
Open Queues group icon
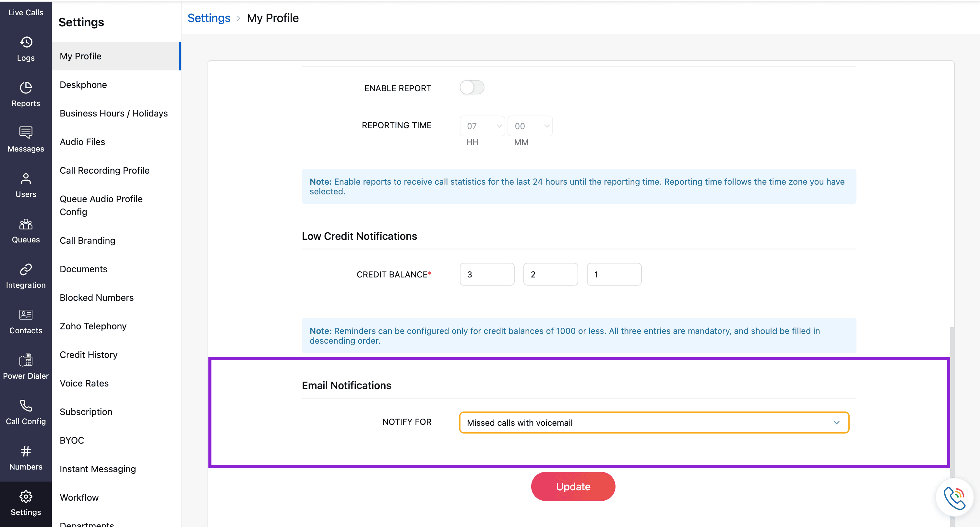tap(26, 224)
